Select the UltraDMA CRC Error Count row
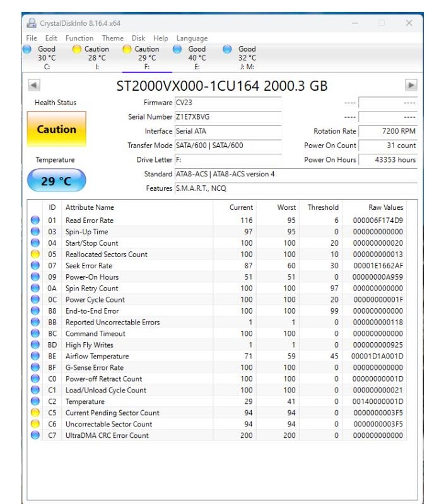Screen dimensions: 427x504 pos(221,436)
